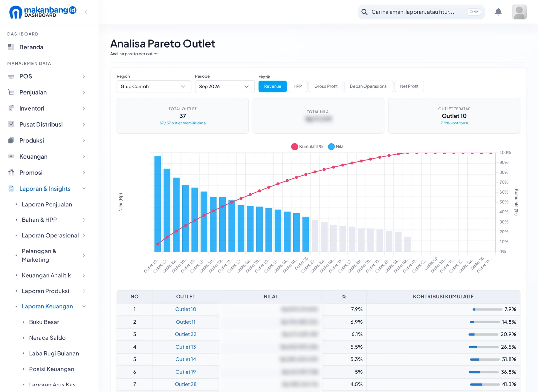The width and height of the screenshot is (538, 392).
Task: Open the Periode dropdown Sep 2026
Action: [x=225, y=87]
